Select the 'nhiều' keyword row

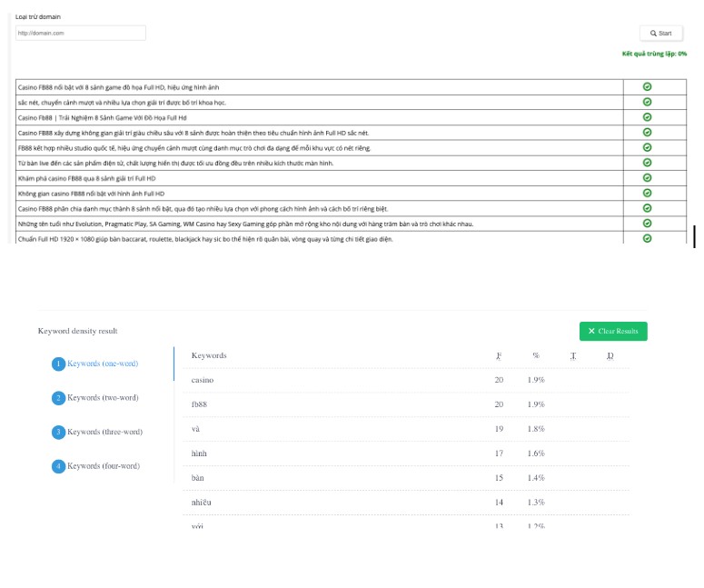406,503
